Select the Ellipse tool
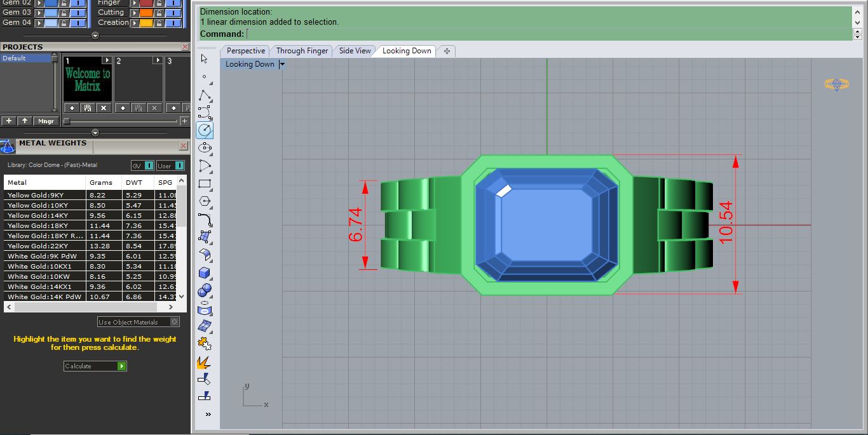868x435 pixels. pyautogui.click(x=205, y=148)
